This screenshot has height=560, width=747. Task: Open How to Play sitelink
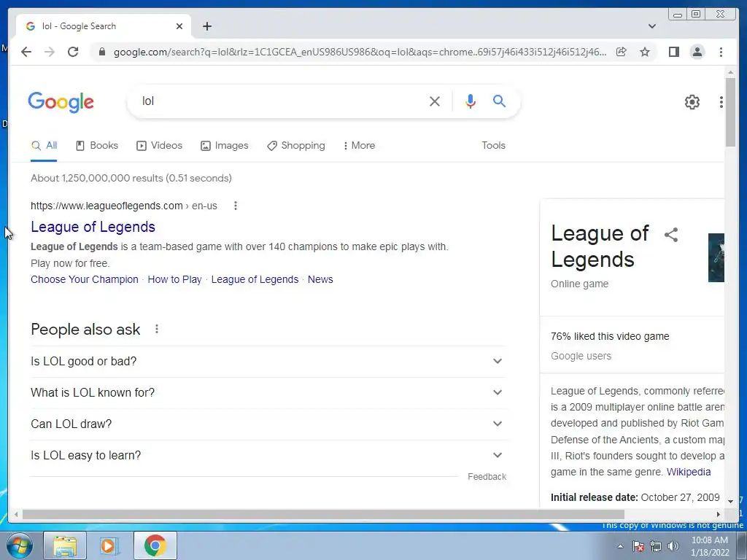(x=174, y=279)
